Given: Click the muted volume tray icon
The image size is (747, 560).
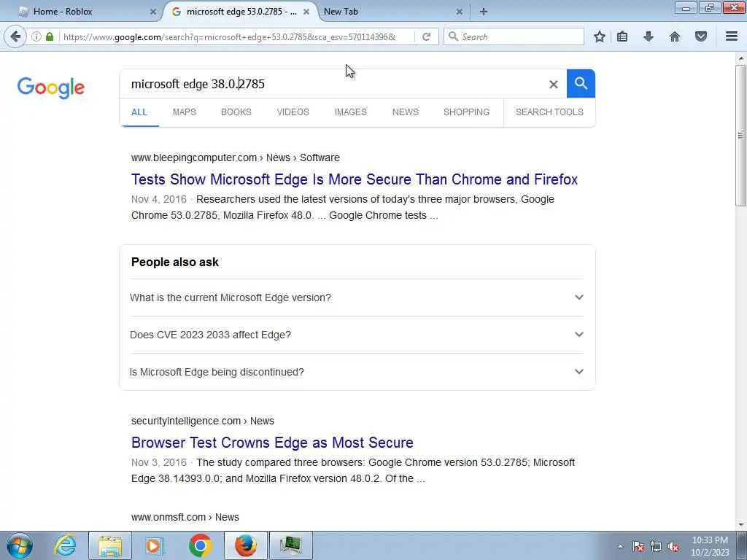Looking at the screenshot, I should (673, 547).
